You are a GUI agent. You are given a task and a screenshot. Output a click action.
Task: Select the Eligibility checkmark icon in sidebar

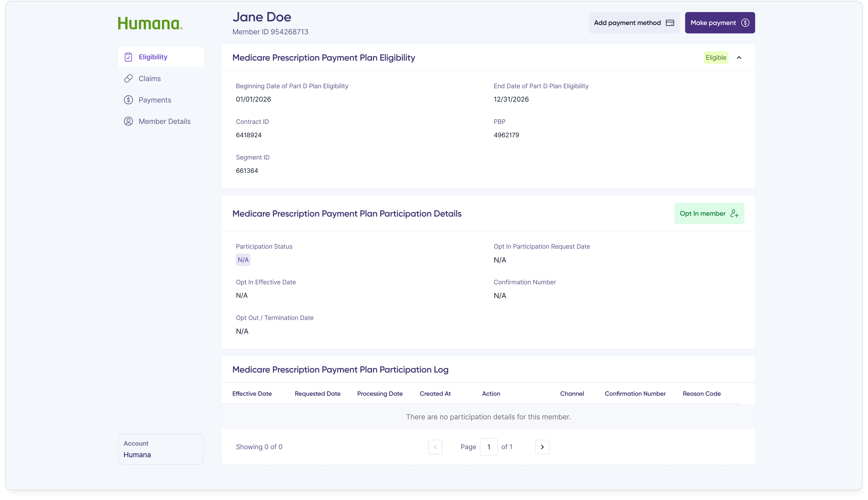128,57
